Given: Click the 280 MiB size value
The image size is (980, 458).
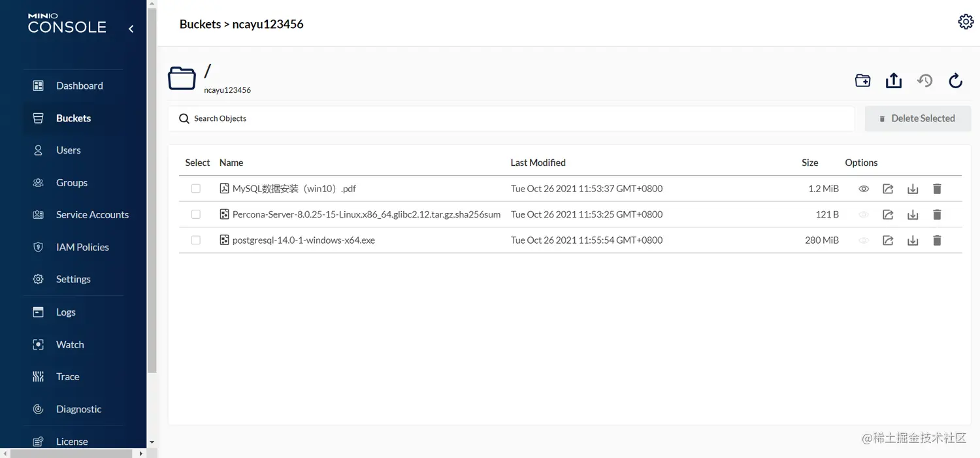Looking at the screenshot, I should click(822, 240).
